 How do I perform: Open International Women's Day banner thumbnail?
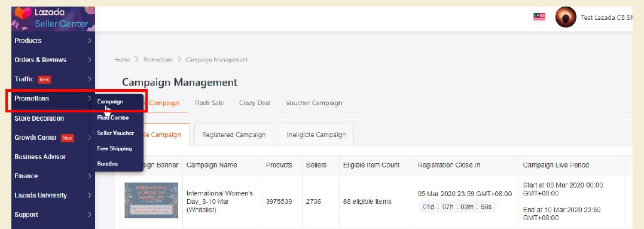151,200
